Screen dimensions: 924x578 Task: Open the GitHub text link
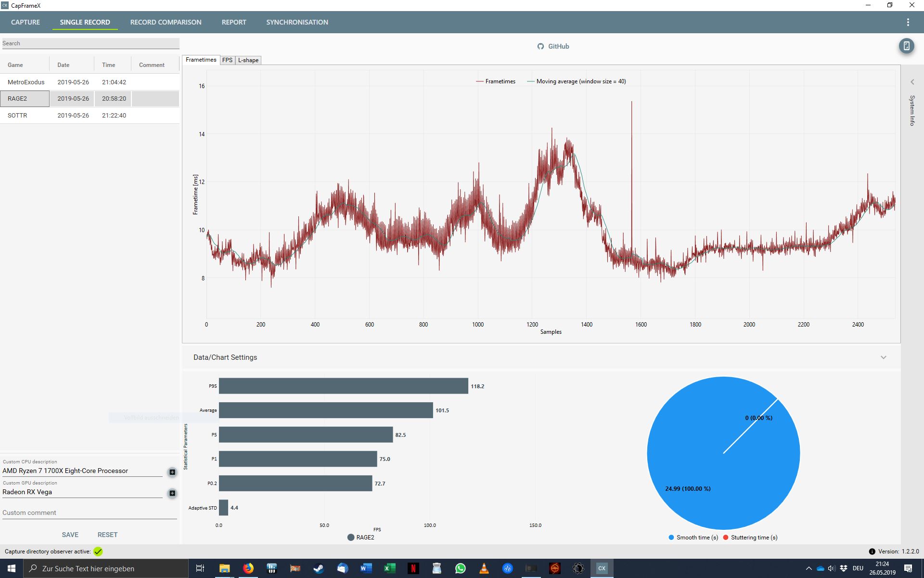click(558, 46)
